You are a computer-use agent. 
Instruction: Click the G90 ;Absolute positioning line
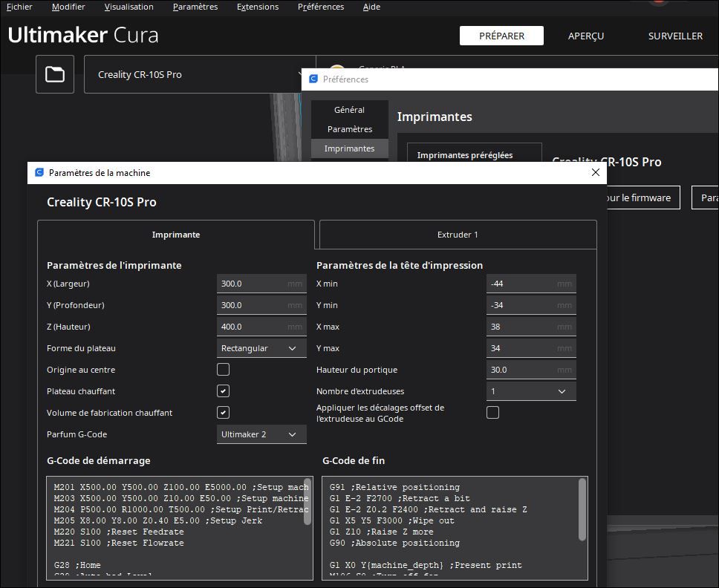394,543
